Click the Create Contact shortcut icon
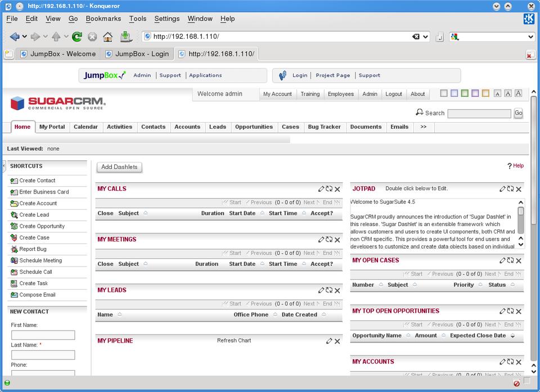 tap(14, 181)
